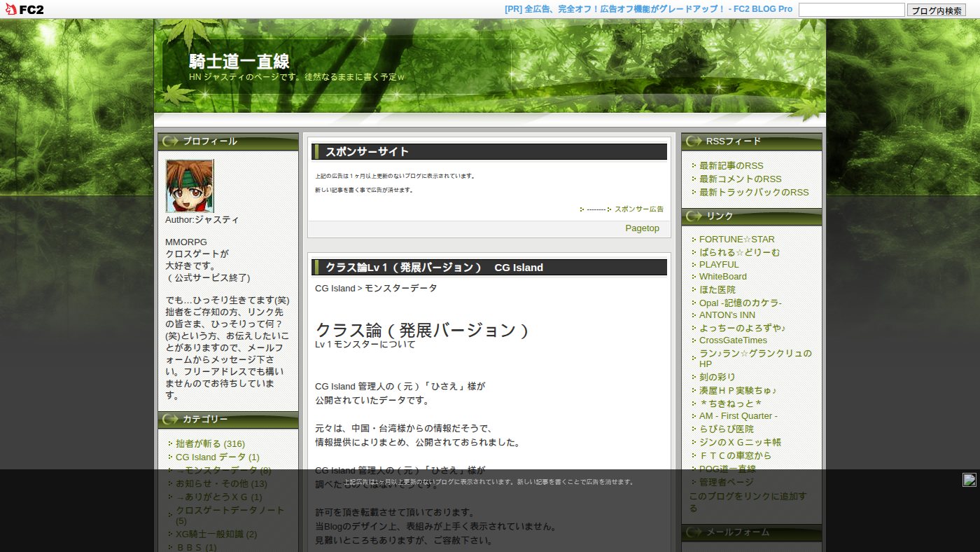The image size is (980, 552).
Task: Open the Opal -記憶のカケラ- link
Action: 741,303
